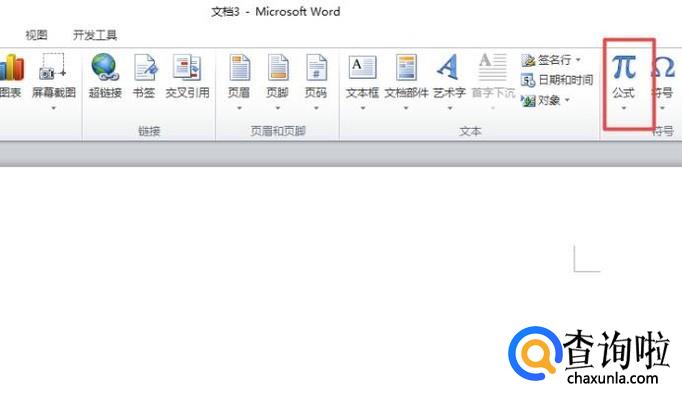Insert an object via 对象 button
Screen dimensions: 682x409
pyautogui.click(x=541, y=101)
